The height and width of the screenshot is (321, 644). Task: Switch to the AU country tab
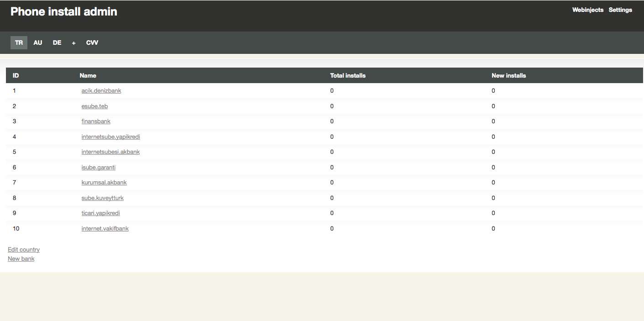pos(38,42)
